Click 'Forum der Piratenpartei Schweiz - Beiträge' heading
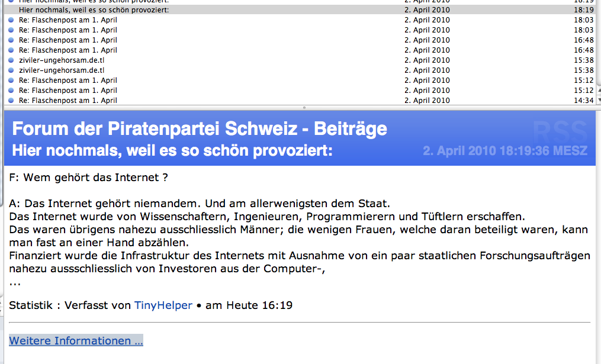This screenshot has width=601, height=364. 200,128
